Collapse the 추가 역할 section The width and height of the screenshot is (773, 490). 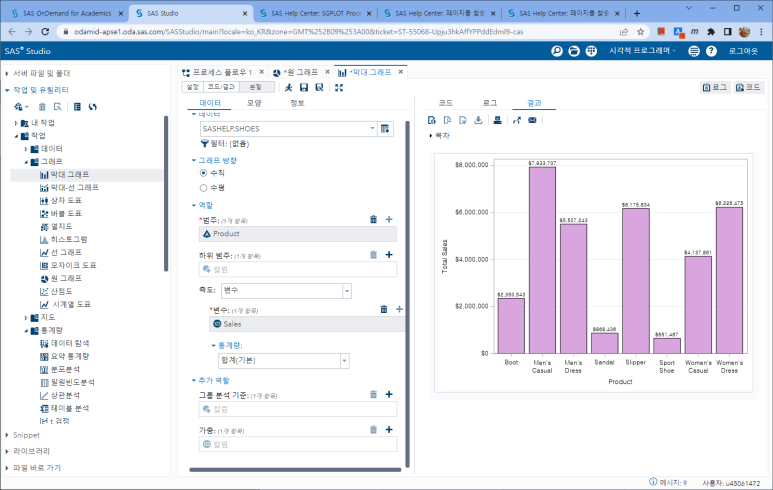pyautogui.click(x=194, y=381)
